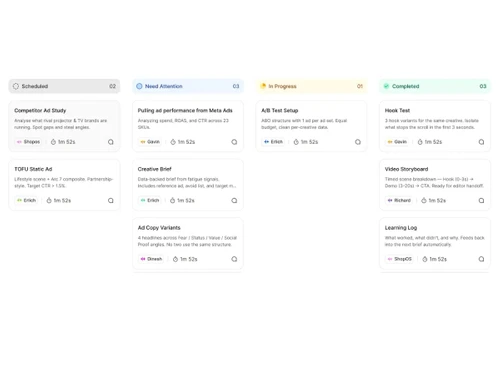Click timer icon on Learning Log card
This screenshot has height=375, width=500.
coord(425,259)
